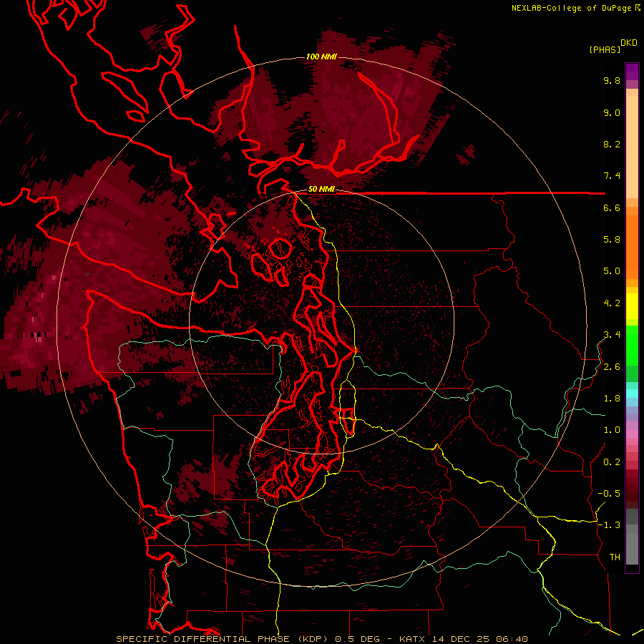644x644 pixels.
Task: Click the 0.2 value on the color scale
Action: click(612, 462)
